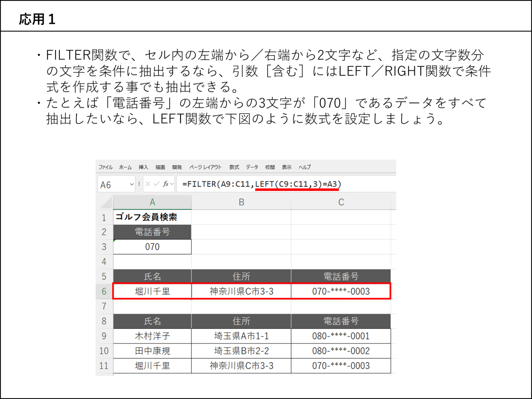Click the Insert Function (fx) icon
Viewport: 532px width, 399px height.
tap(166, 184)
